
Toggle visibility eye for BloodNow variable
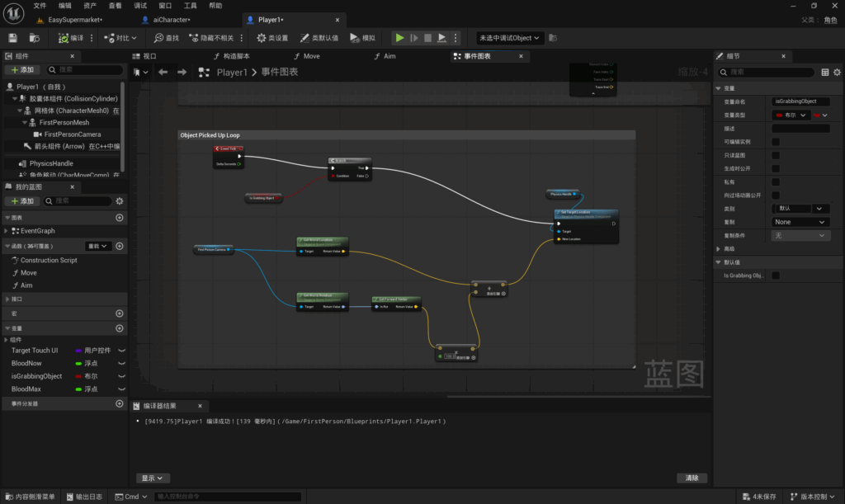pyautogui.click(x=122, y=364)
